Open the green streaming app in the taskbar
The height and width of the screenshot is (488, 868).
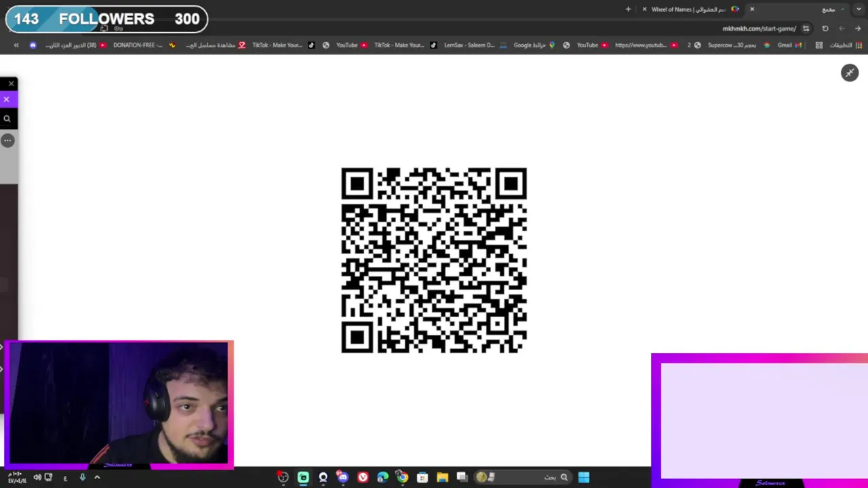[x=303, y=477]
